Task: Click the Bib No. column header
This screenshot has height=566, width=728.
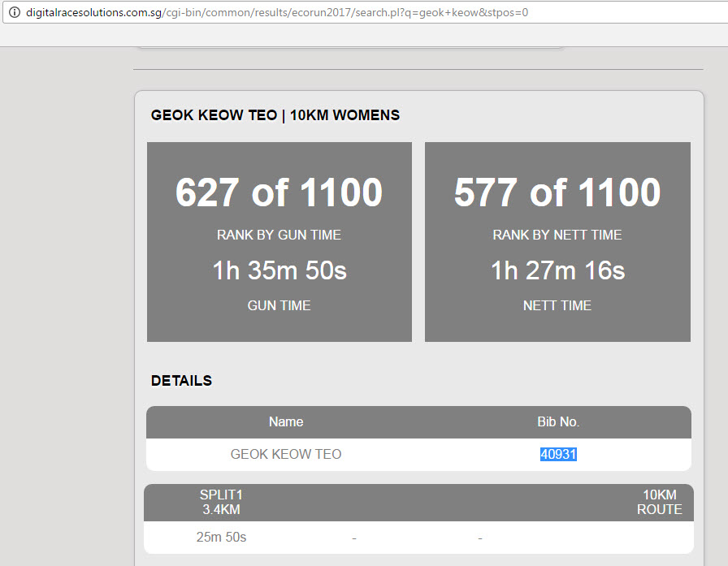Action: 558,422
